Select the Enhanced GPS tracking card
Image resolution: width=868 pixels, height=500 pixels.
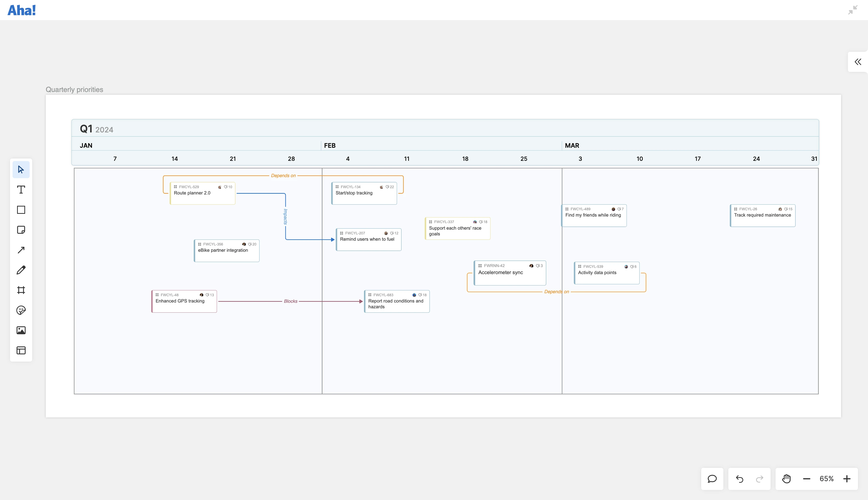pos(184,301)
